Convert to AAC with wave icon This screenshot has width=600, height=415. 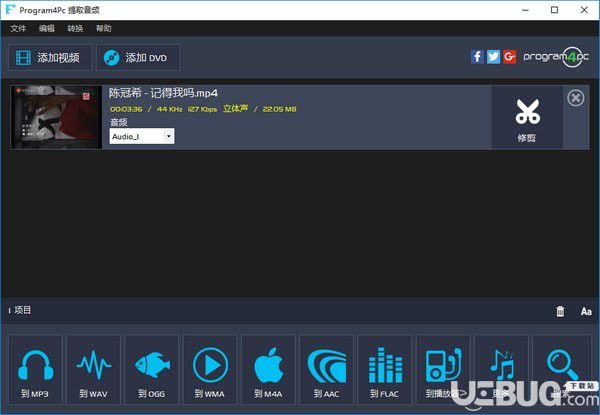click(326, 370)
